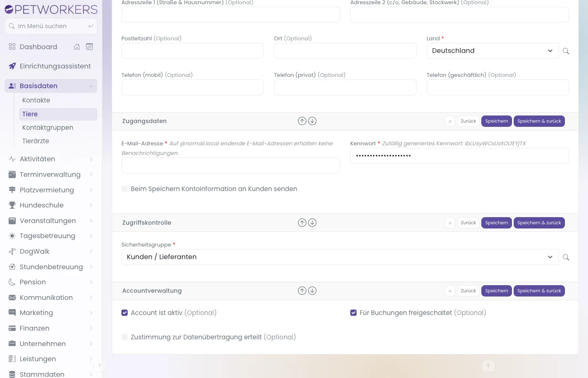Collapse Zugangsdaten section with caret button

click(450, 121)
